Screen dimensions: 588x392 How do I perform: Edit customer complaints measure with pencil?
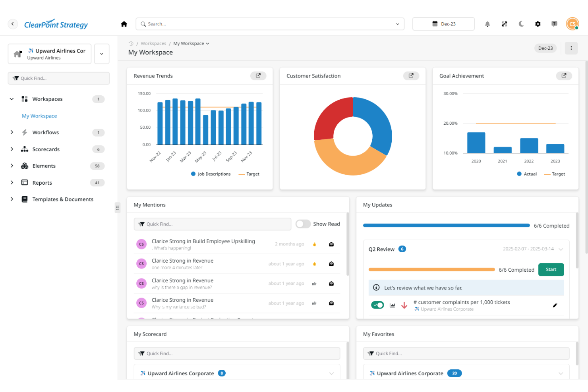click(555, 305)
